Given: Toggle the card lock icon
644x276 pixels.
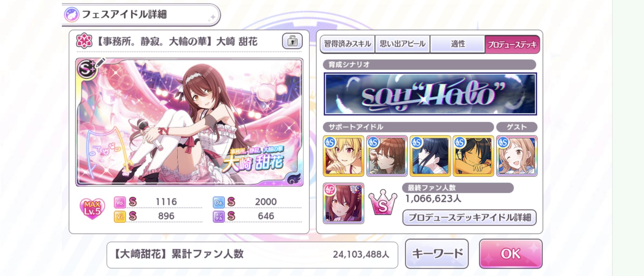Looking at the screenshot, I should click(x=292, y=41).
